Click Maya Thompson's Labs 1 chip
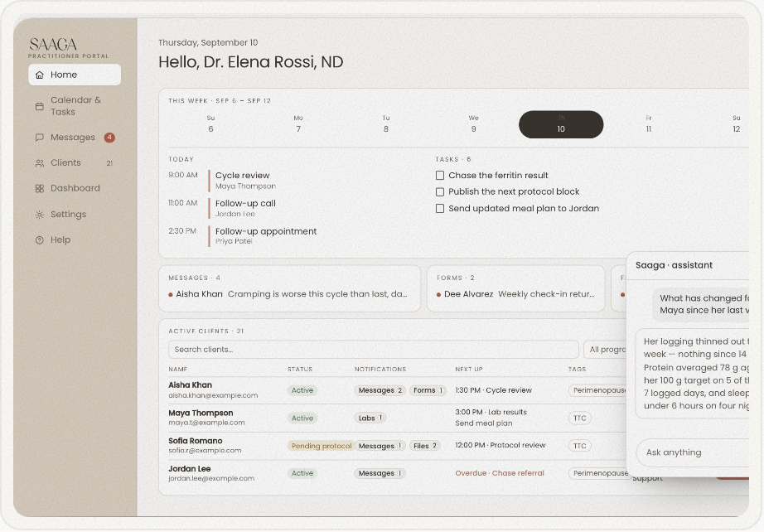Screen dimensions: 764x532 [x=370, y=418]
